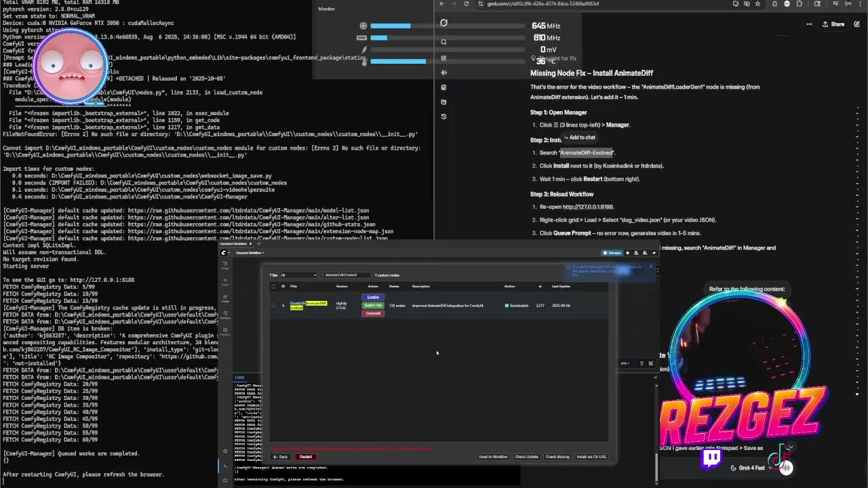Click the Add to chat popup
868x488 pixels.
pyautogui.click(x=578, y=138)
